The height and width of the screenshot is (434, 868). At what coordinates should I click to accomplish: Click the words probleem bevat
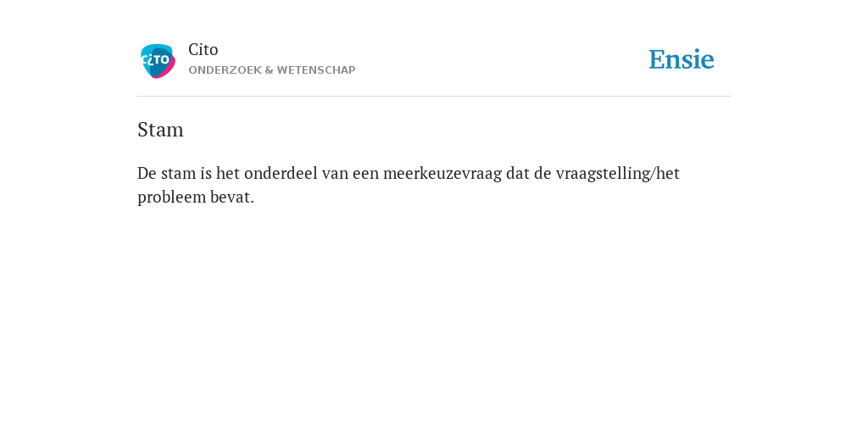[x=196, y=198]
